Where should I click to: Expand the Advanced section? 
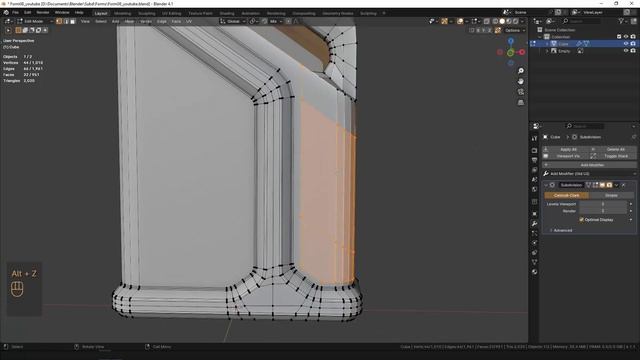[560, 231]
